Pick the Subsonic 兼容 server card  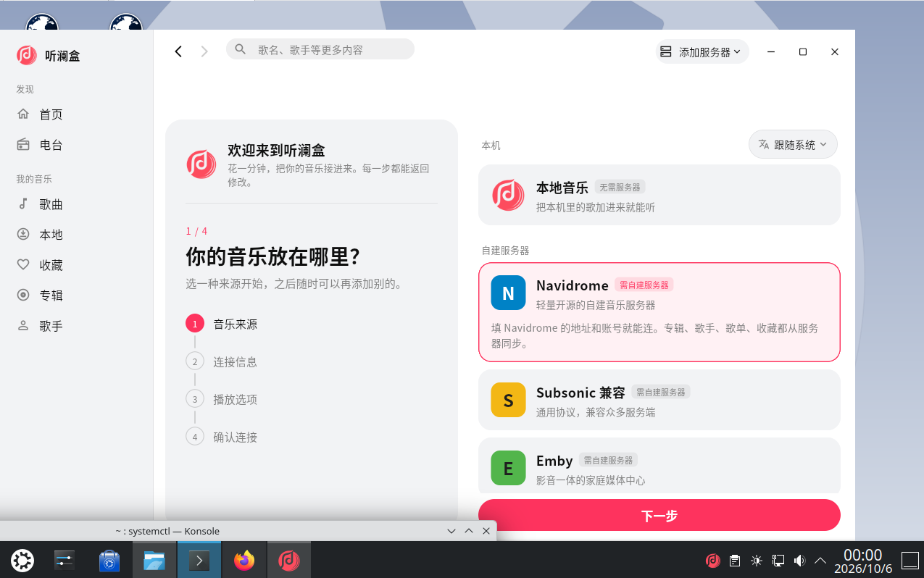(x=659, y=400)
